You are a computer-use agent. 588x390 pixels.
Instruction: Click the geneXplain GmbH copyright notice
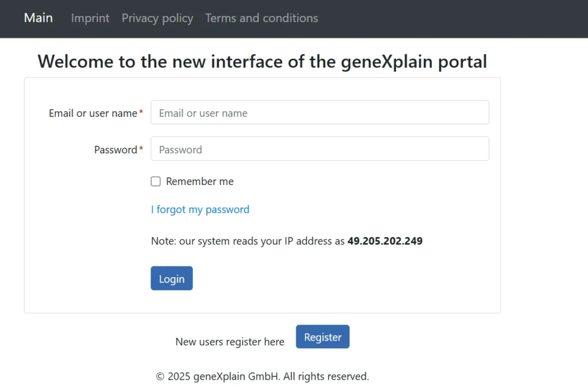click(x=262, y=377)
